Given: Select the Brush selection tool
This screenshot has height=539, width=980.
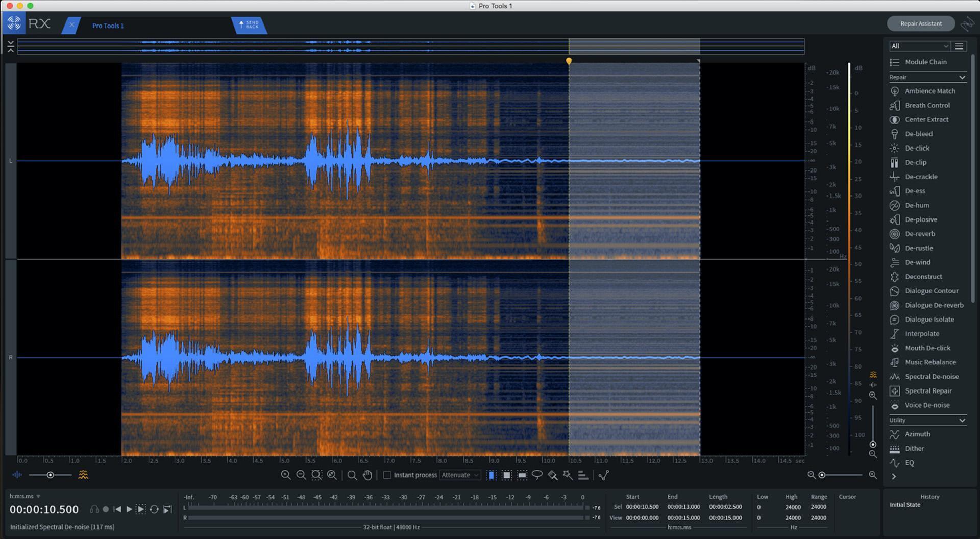Looking at the screenshot, I should pyautogui.click(x=553, y=475).
